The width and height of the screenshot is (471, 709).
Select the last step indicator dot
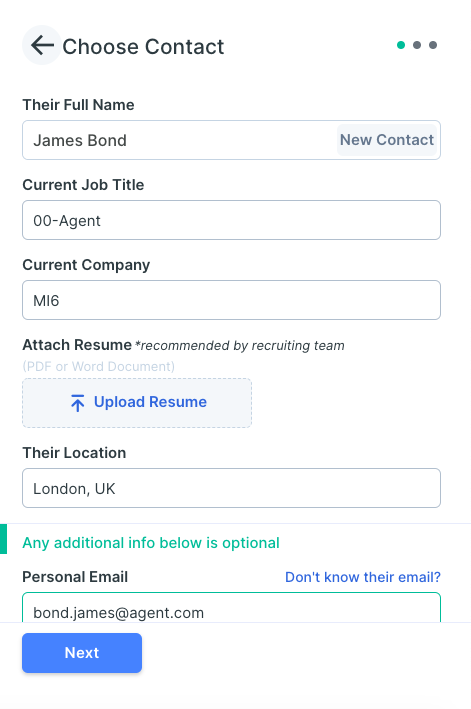click(x=433, y=45)
